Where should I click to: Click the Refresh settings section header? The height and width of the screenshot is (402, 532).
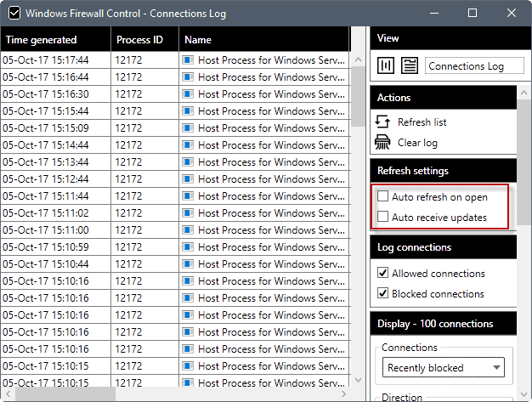(x=444, y=171)
